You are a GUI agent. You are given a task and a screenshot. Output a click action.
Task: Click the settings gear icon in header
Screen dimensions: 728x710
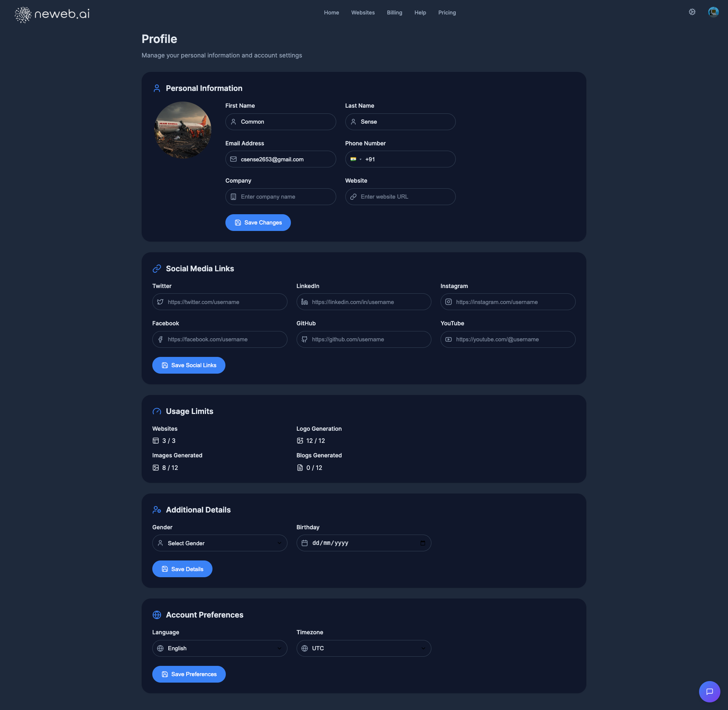click(x=692, y=12)
